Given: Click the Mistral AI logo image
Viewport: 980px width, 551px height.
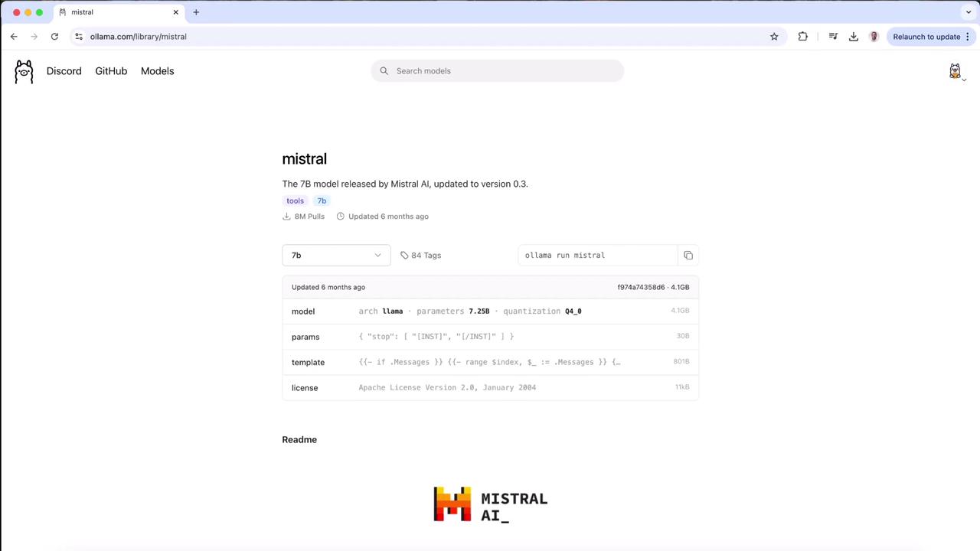Looking at the screenshot, I should pyautogui.click(x=490, y=504).
